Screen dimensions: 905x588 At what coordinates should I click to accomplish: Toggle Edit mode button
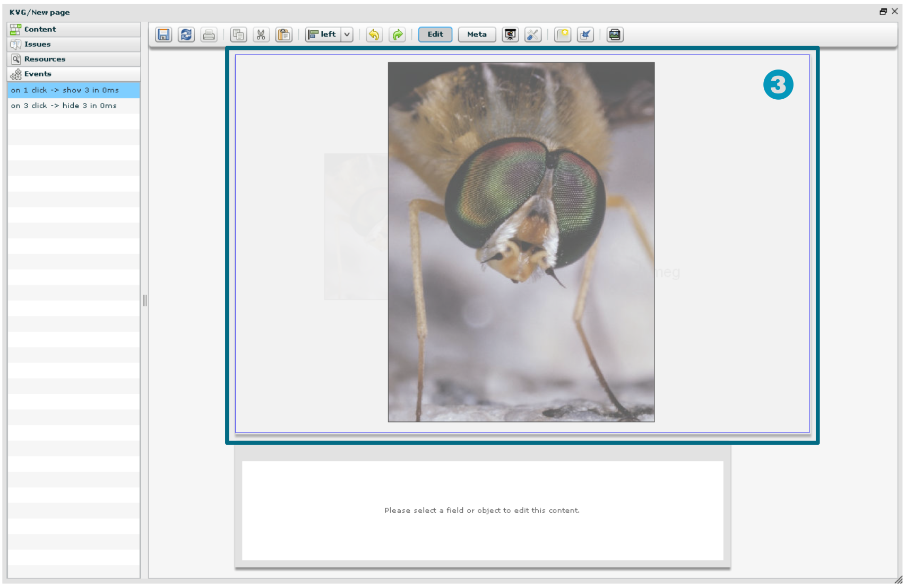(x=435, y=34)
